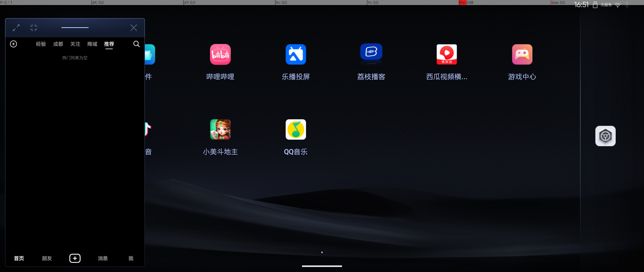Screen dimensions: 644x272
Task: Click the 热门列表为空 message text
Action: (x=75, y=58)
